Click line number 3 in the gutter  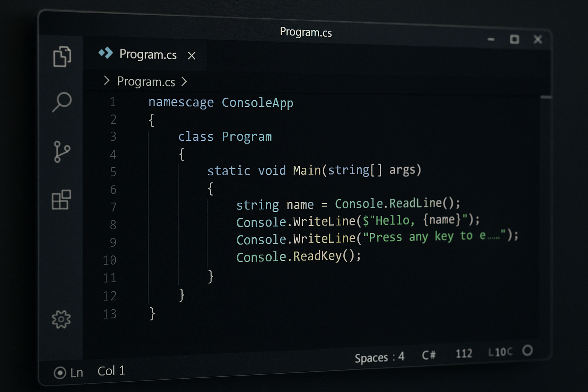tap(113, 136)
